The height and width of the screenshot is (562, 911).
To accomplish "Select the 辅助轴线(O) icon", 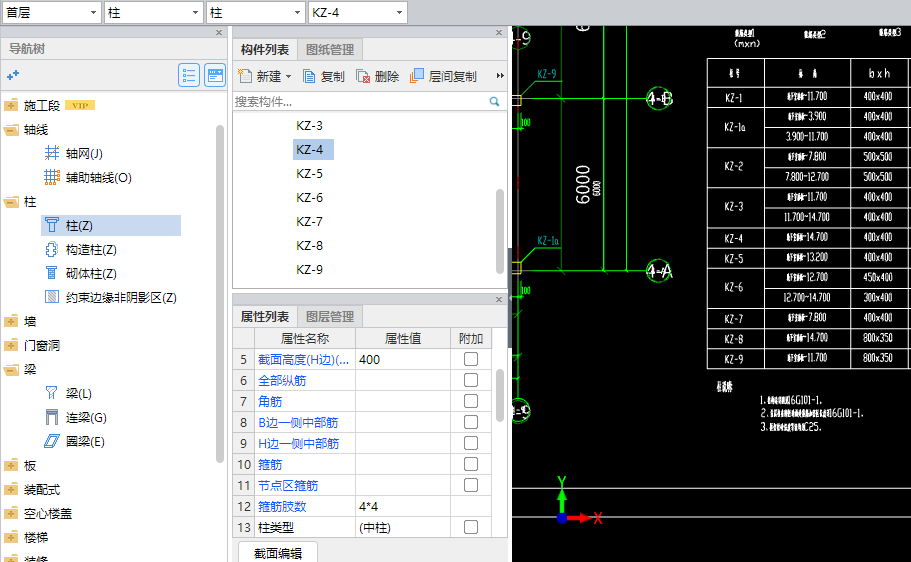I will pos(52,177).
